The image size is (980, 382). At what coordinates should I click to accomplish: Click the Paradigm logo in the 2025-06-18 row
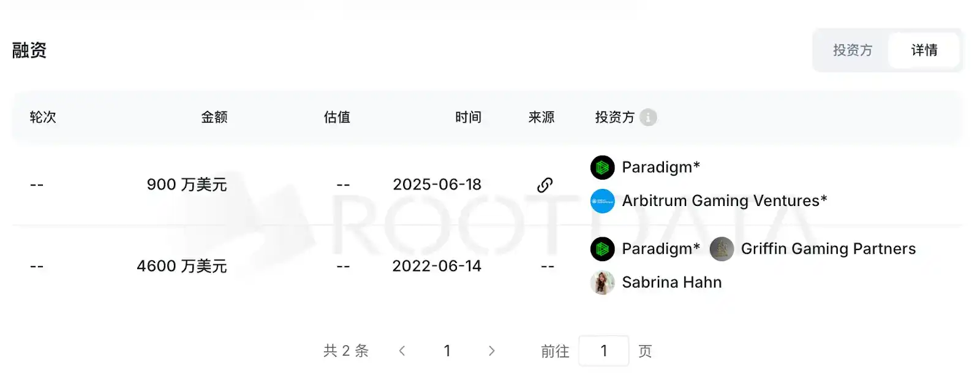coord(602,167)
